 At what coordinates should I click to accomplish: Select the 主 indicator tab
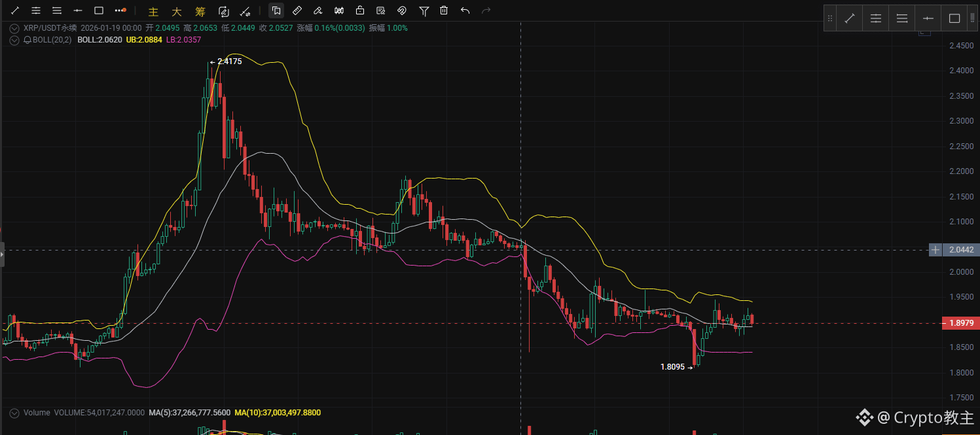(154, 11)
